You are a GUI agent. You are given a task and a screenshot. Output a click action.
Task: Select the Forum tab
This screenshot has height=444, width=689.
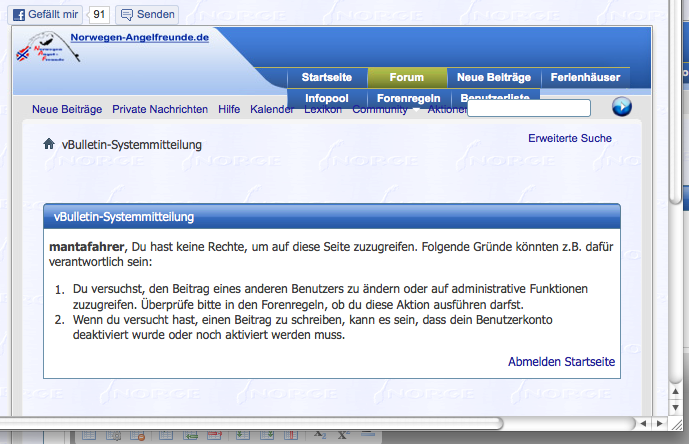point(406,78)
